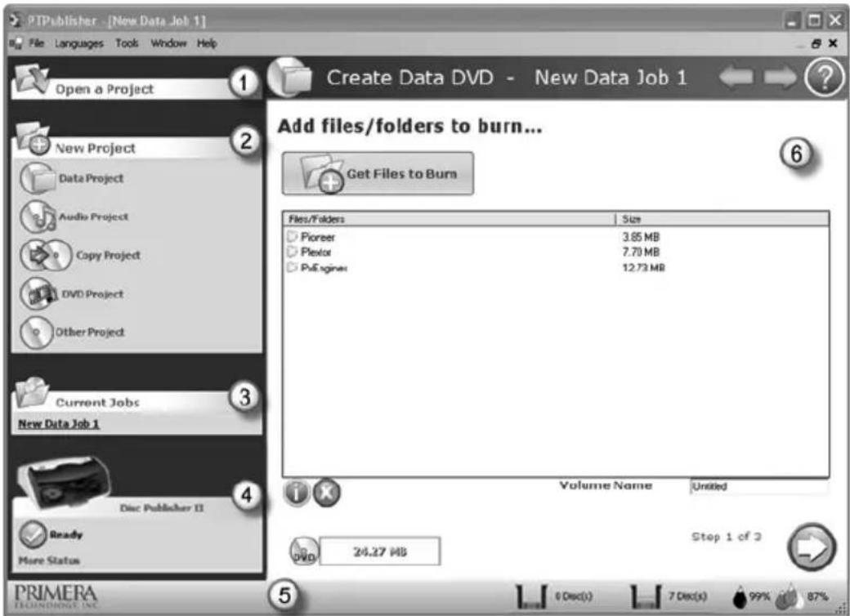Select the DVD Project film icon
The width and height of the screenshot is (850, 616).
coord(39,293)
